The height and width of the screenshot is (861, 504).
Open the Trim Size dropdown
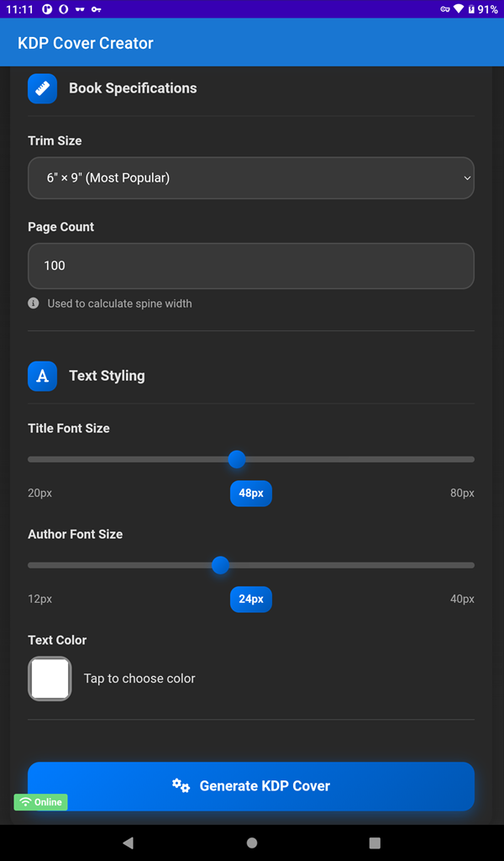coord(251,178)
